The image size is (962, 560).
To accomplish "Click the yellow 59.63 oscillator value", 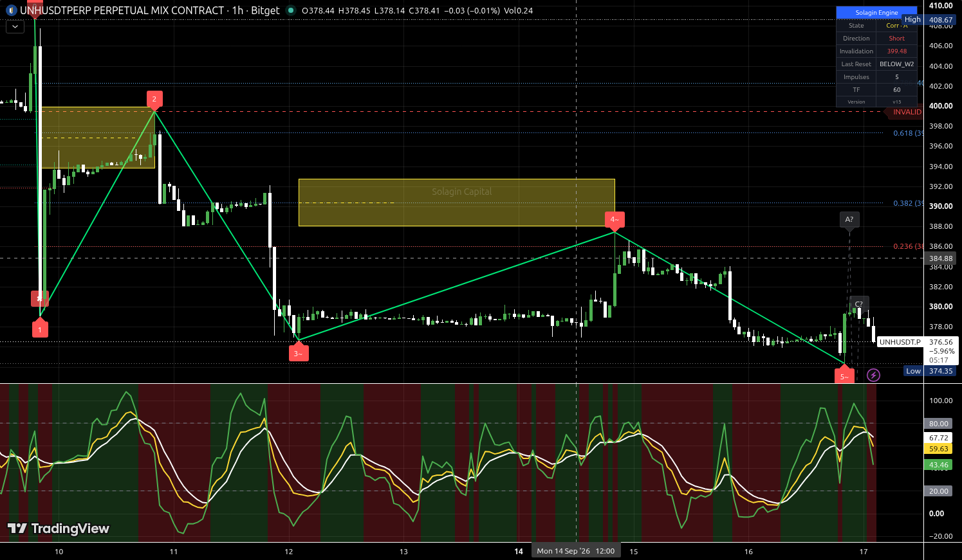I will pos(939,449).
